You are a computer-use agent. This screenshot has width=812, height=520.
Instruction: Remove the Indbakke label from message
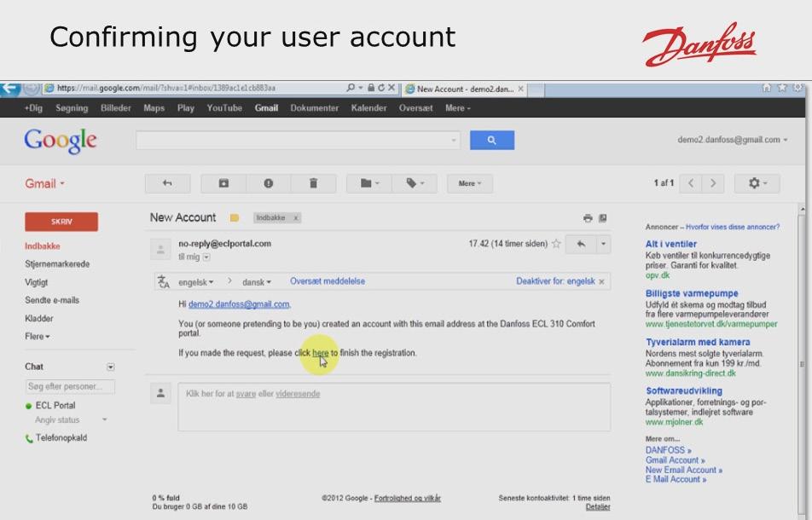coord(296,218)
